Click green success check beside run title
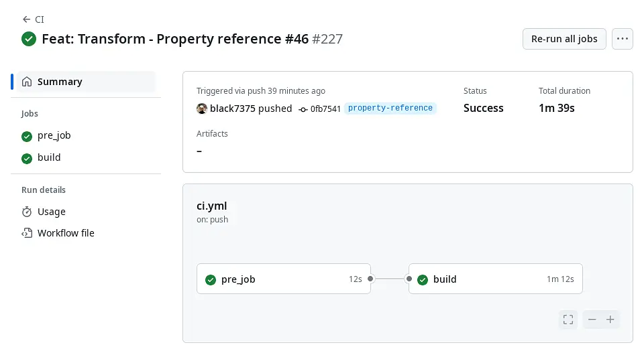 point(29,39)
